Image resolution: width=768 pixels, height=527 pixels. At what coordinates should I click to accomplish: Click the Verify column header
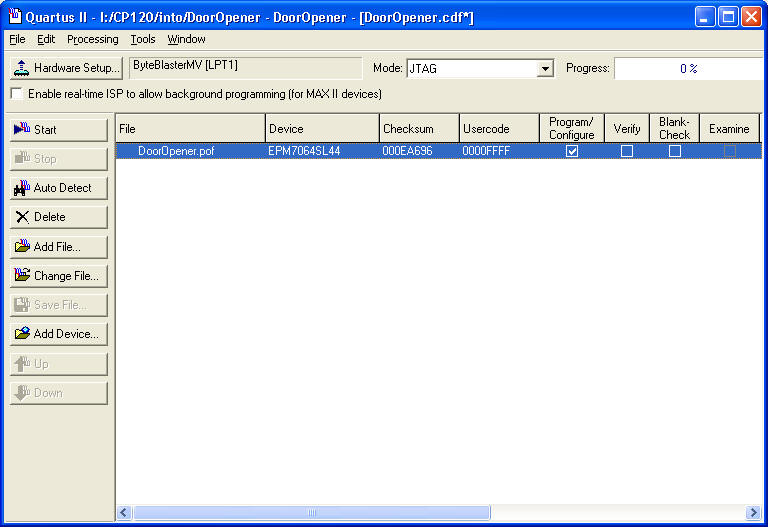[627, 128]
